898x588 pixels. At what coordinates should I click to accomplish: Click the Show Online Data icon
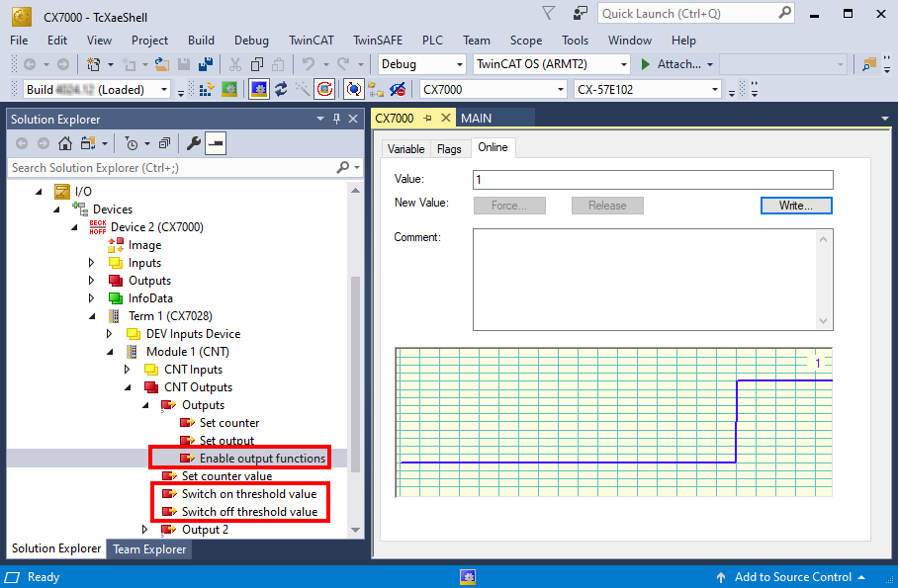tap(354, 89)
